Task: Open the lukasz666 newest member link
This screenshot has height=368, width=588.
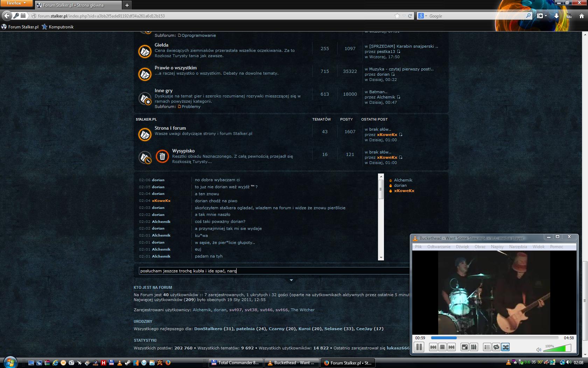Action: click(x=398, y=348)
